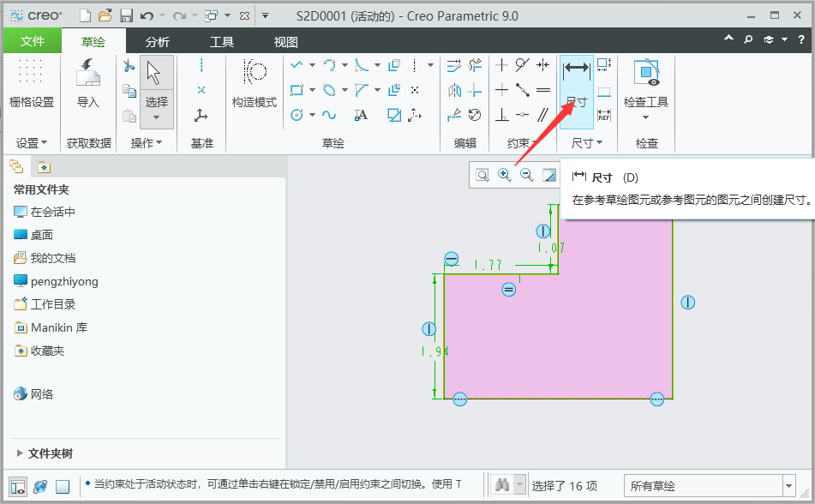Screen dimensions: 815x504
Task: Open the 工作目录 folder link
Action: (45, 304)
